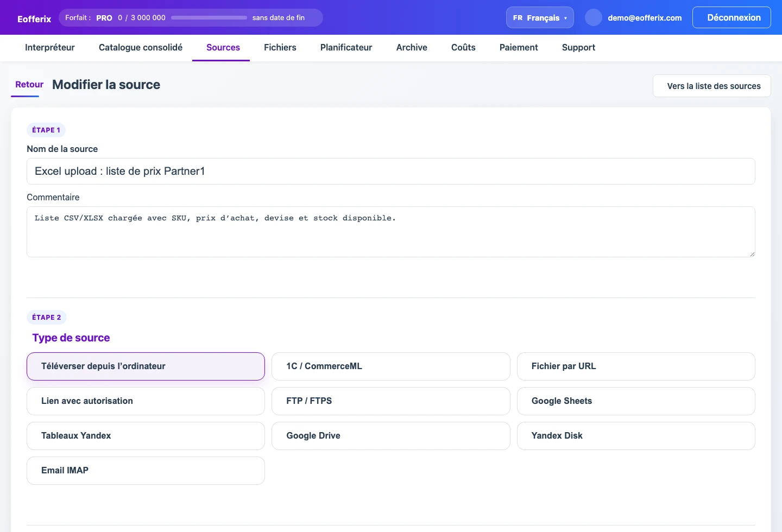Click the ÉTAPE 2 badge
Viewport: 782px width, 532px height.
click(x=47, y=318)
